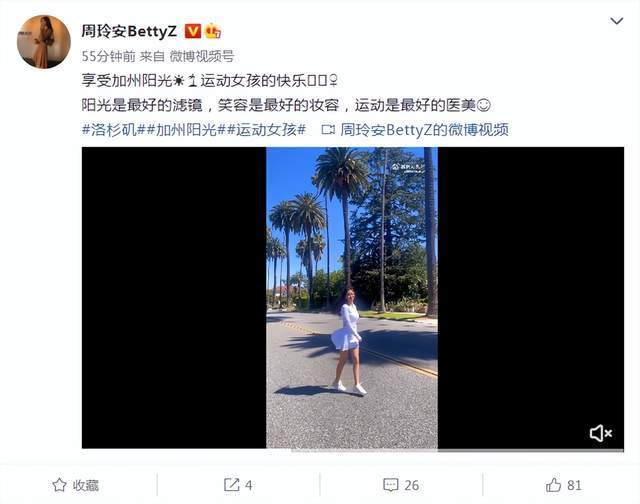Screen dimensions: 640x504
Task: Click the 55分钟前 timestamp
Action: pyautogui.click(x=108, y=56)
